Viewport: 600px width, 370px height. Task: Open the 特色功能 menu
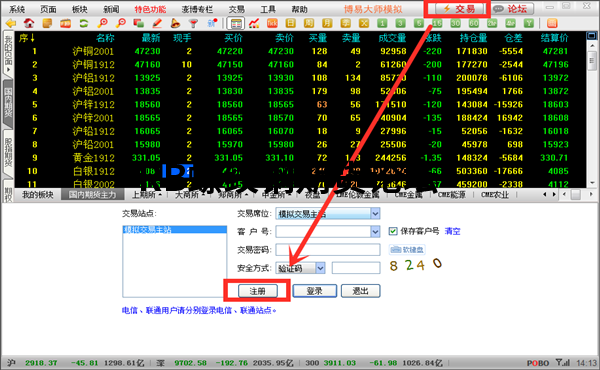tap(150, 9)
